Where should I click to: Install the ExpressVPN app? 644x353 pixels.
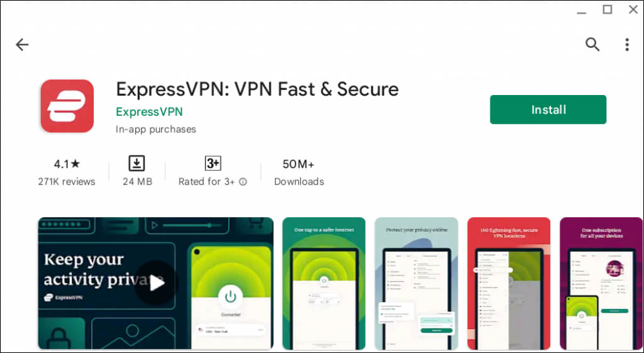(548, 109)
